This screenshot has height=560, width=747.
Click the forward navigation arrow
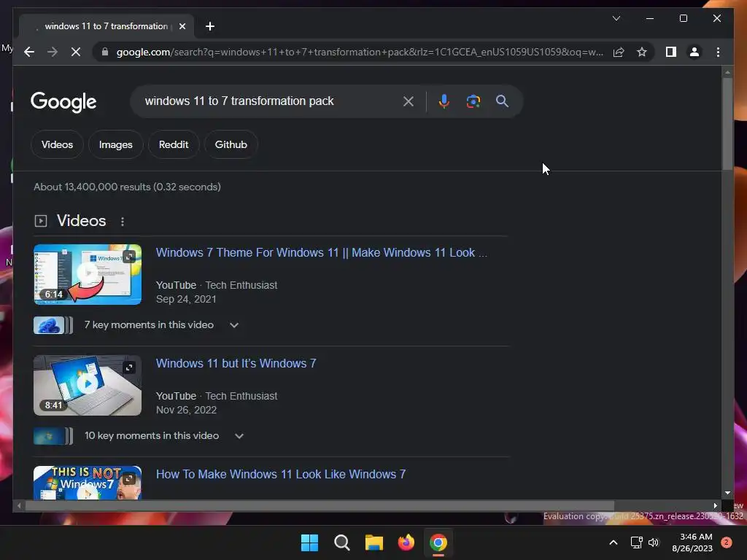pyautogui.click(x=53, y=52)
